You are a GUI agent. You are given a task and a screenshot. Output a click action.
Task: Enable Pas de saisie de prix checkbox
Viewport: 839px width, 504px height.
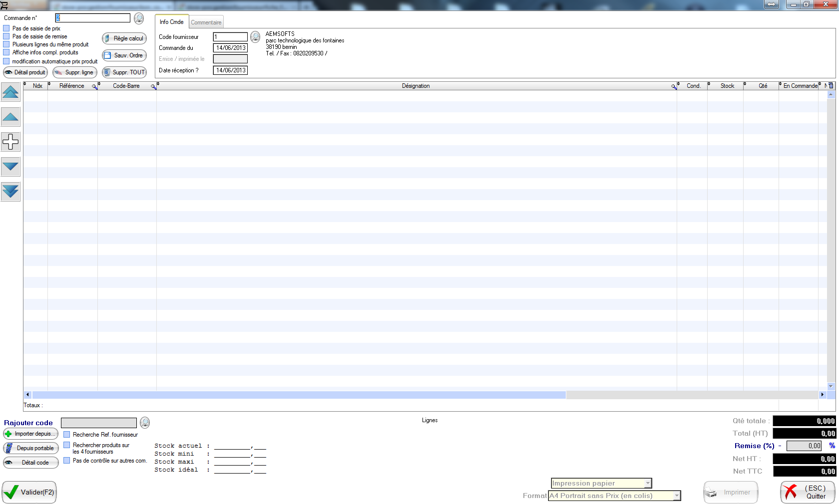[x=6, y=28]
